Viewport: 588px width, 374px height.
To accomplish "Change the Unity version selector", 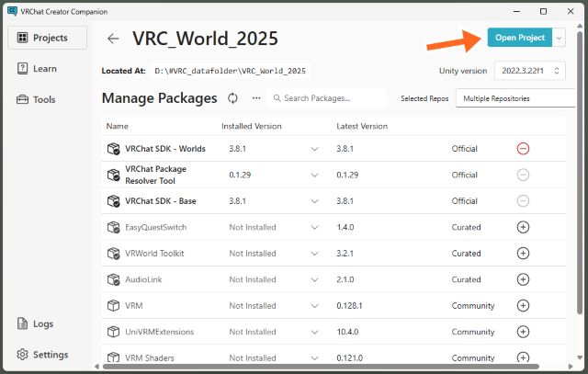I will [530, 71].
